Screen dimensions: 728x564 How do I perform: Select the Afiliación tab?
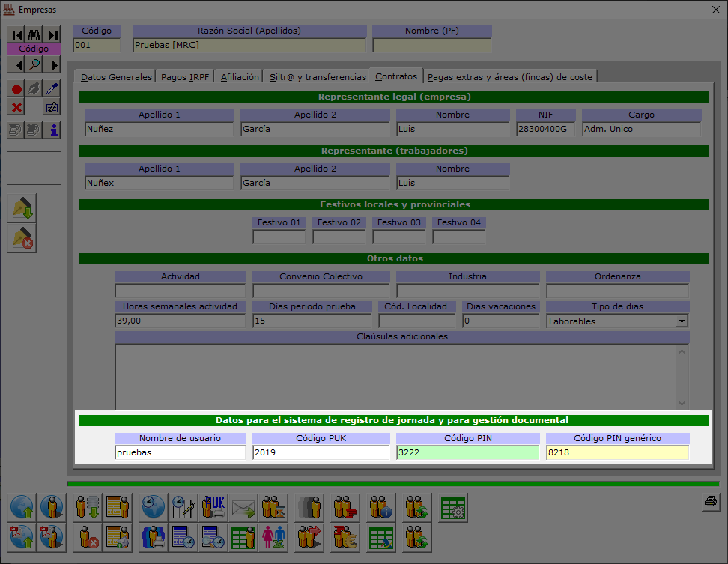(x=240, y=76)
